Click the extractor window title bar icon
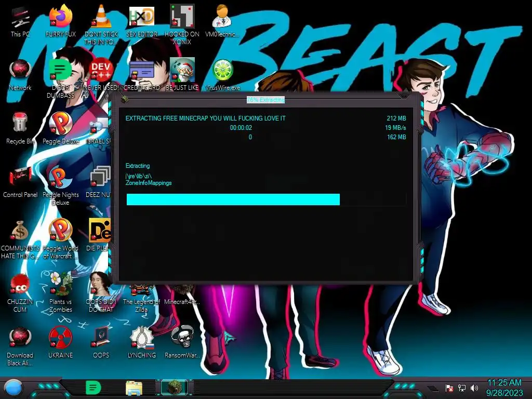The width and height of the screenshot is (532, 399). click(125, 99)
